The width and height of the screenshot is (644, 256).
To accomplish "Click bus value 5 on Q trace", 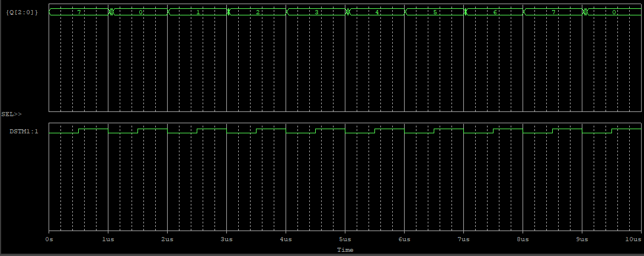I will (435, 12).
